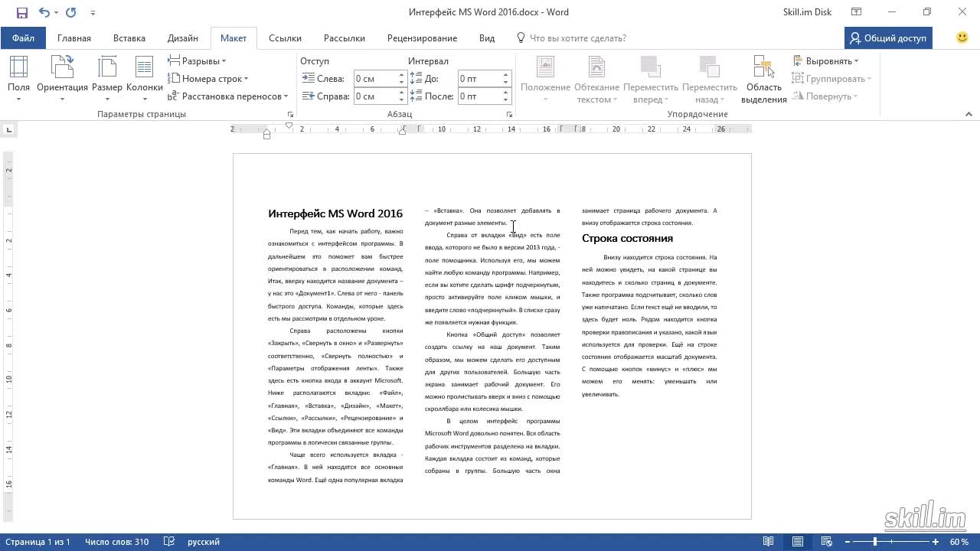Switch to the Рецензирование tab
The image size is (980, 551).
pos(422,38)
